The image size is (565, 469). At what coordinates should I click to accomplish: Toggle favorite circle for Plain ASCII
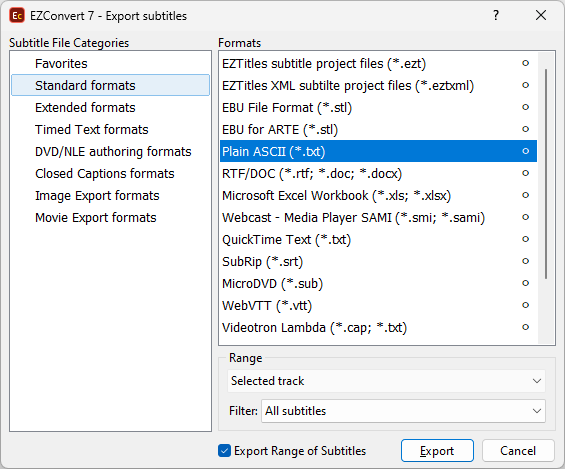tap(525, 151)
